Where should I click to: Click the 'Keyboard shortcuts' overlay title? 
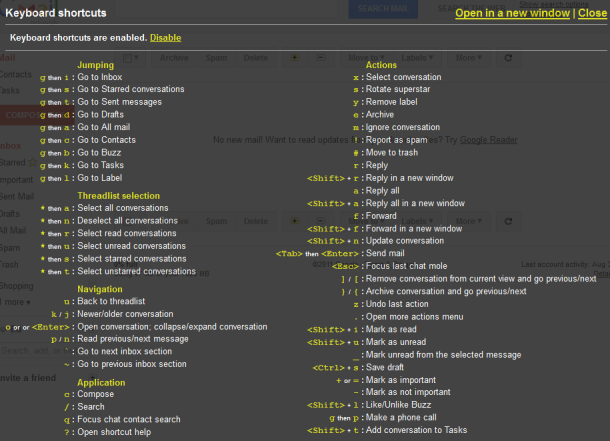pyautogui.click(x=56, y=13)
